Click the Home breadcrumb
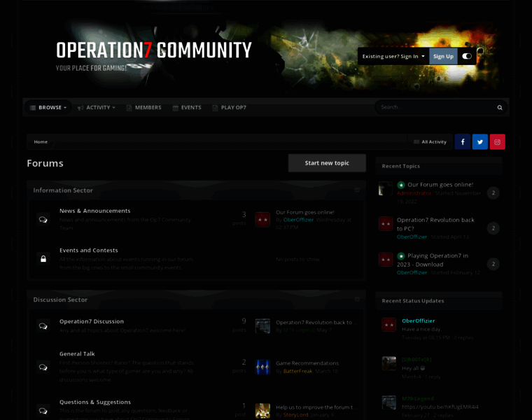Screen dimensions: 532x420 (41, 142)
